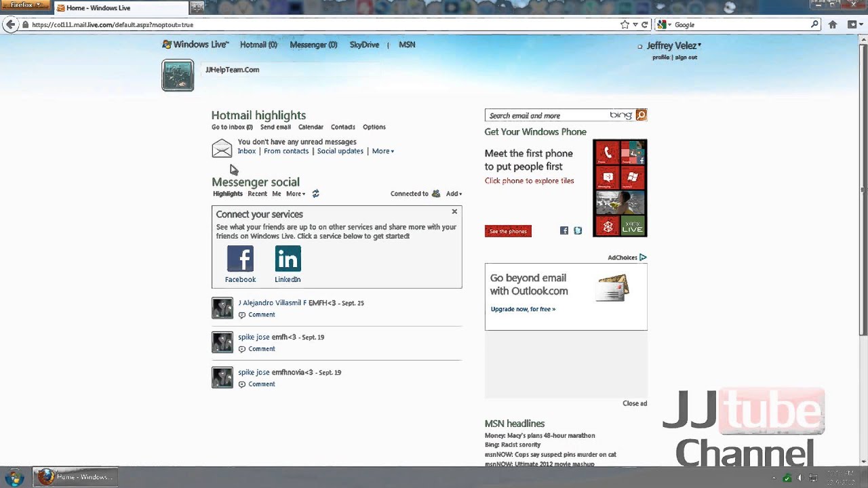
Task: Open the Calendar link
Action: pyautogui.click(x=311, y=127)
